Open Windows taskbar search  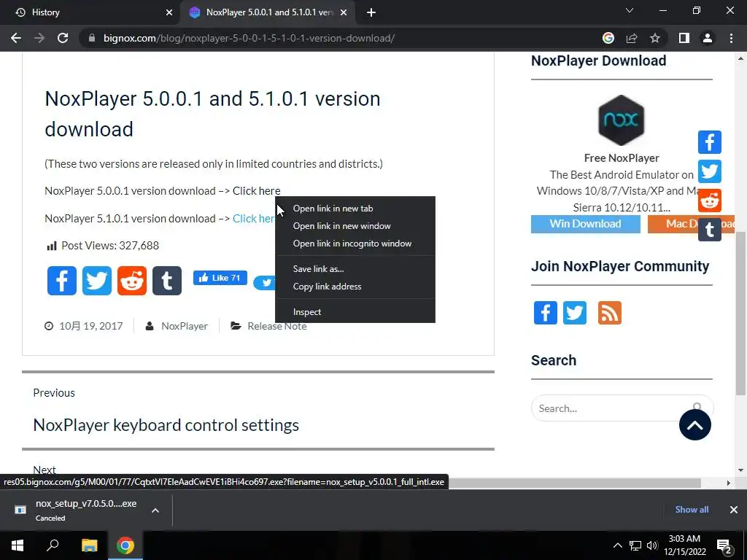(x=53, y=545)
